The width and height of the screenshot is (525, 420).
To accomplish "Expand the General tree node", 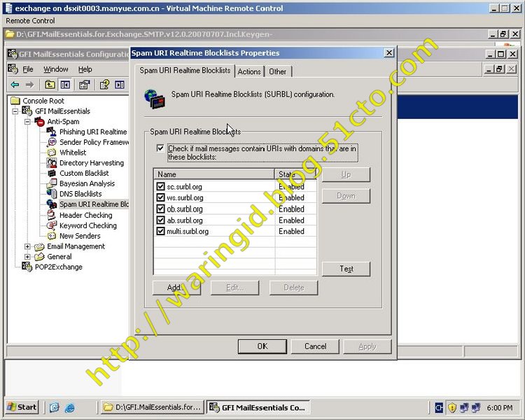I will coord(27,257).
